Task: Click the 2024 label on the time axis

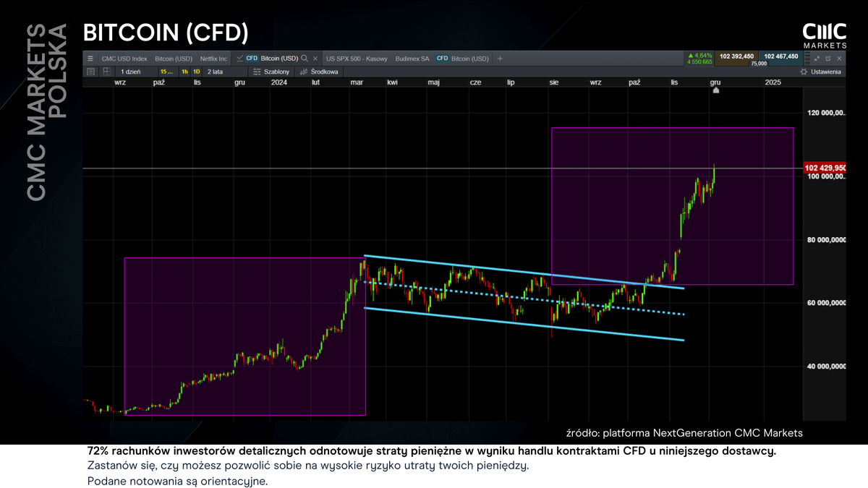Action: 279,82
